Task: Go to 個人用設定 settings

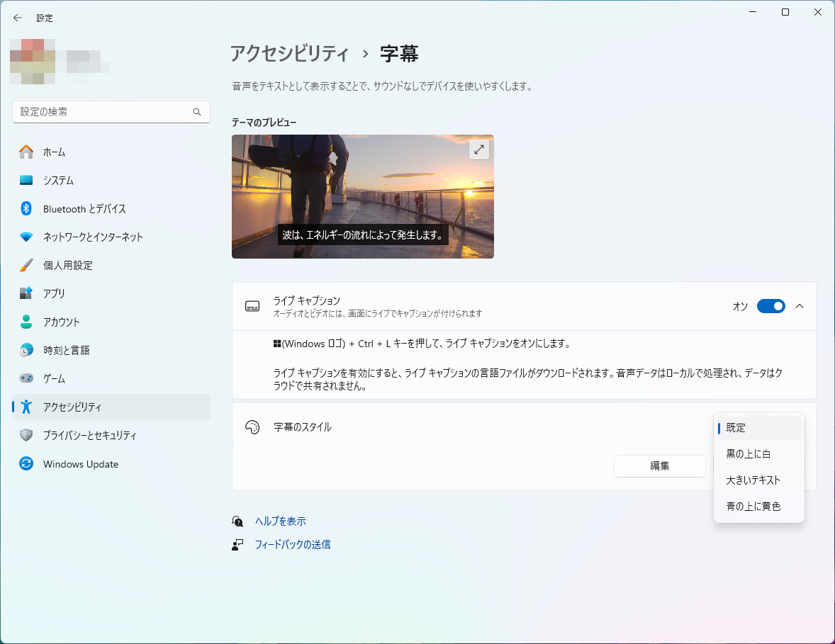Action: point(76,265)
